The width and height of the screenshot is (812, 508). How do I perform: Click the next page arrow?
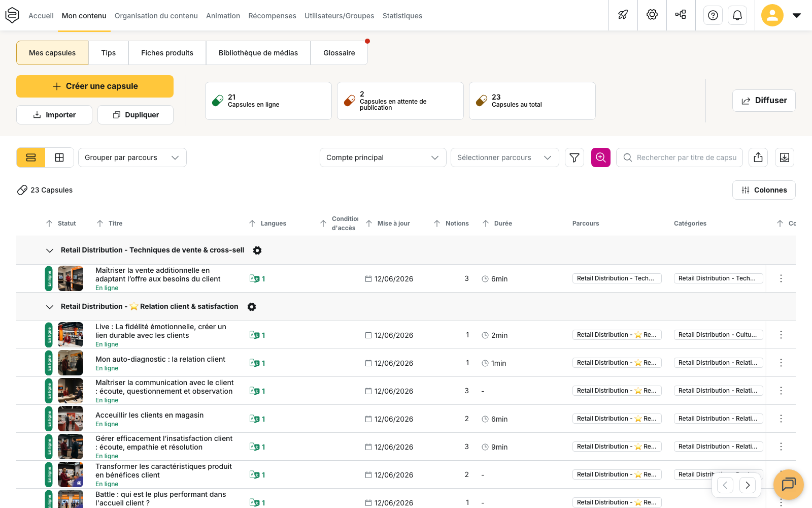[x=748, y=485]
